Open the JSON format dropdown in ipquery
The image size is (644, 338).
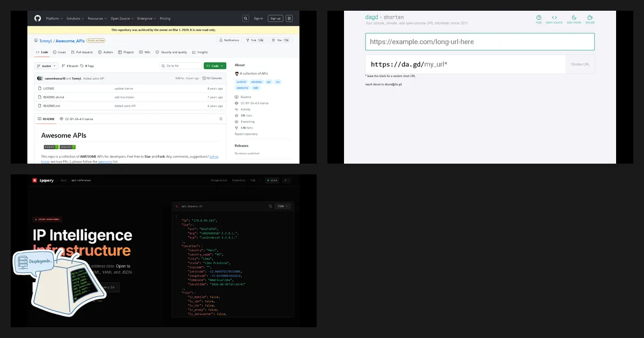pyautogui.click(x=282, y=206)
